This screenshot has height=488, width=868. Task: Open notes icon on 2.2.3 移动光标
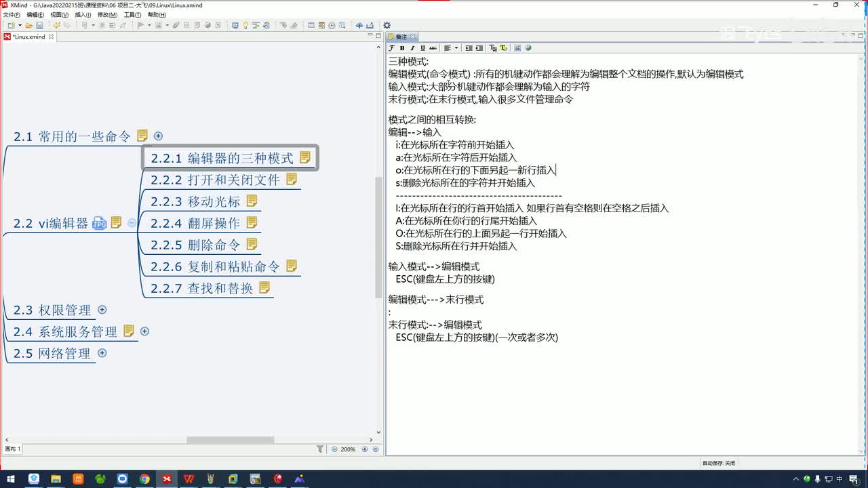click(x=252, y=201)
